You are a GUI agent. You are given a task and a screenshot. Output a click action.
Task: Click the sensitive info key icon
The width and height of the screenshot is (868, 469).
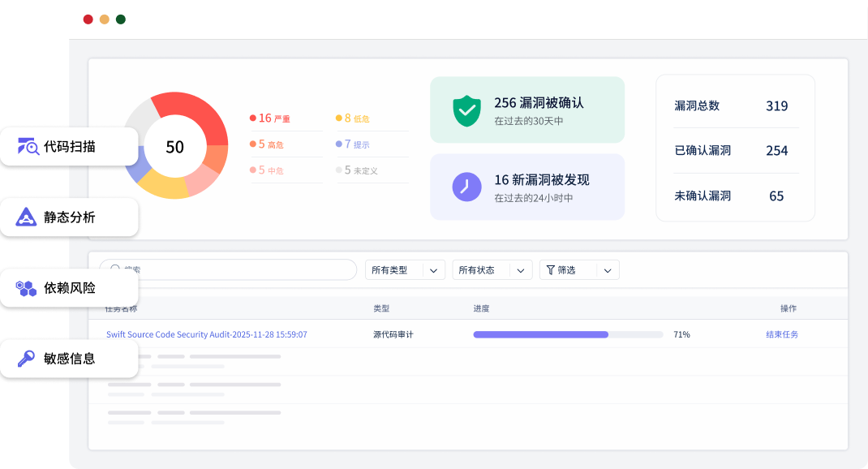[x=27, y=358]
